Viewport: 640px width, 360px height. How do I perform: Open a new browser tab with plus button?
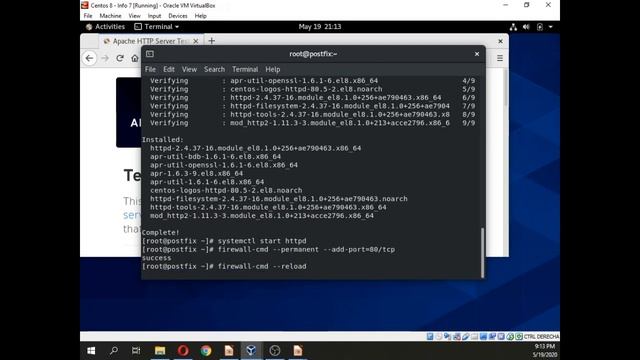(211, 41)
